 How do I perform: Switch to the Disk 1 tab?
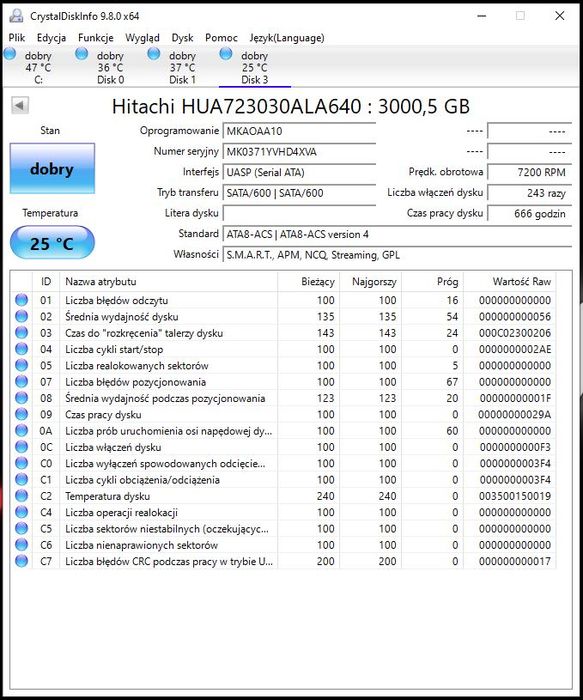coord(182,68)
